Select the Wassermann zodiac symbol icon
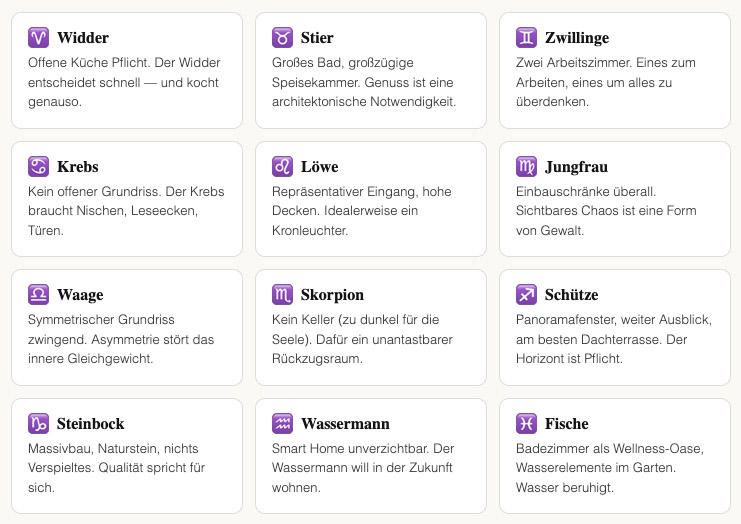The image size is (741, 524). coord(282,423)
